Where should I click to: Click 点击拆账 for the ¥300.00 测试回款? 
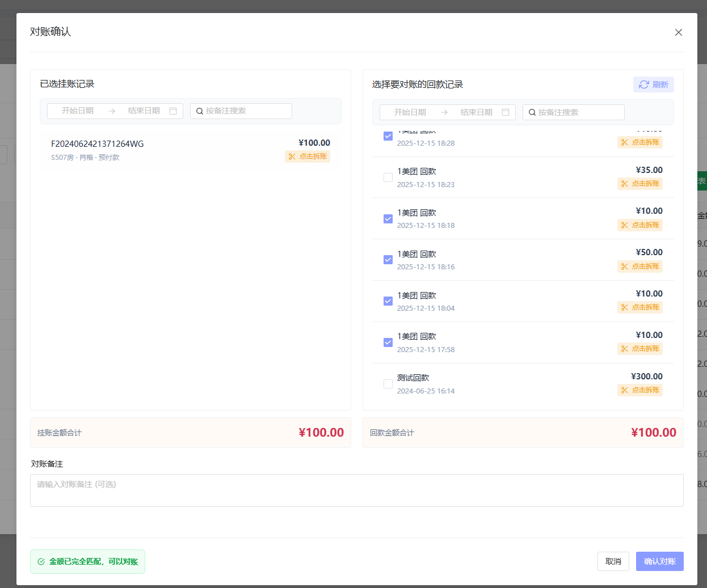click(640, 390)
